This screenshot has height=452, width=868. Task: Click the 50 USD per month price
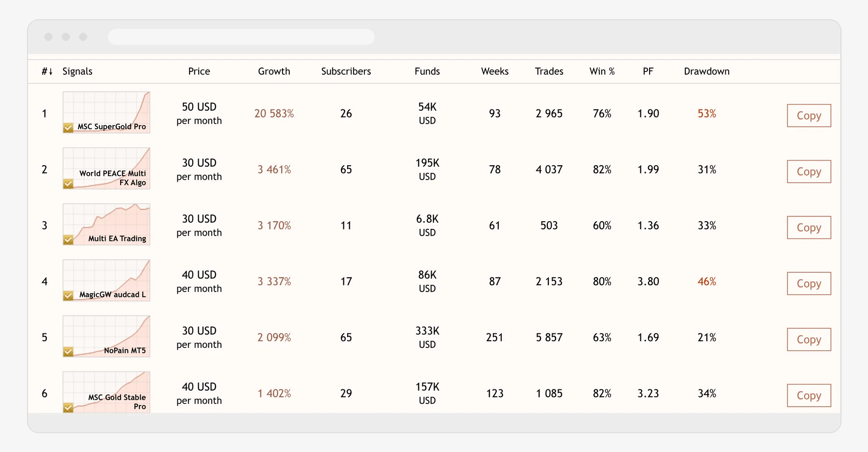[199, 114]
